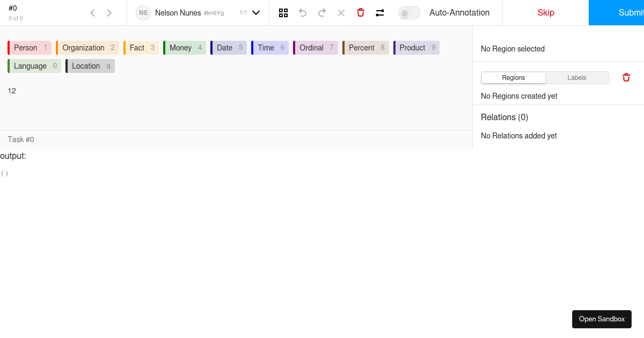The height and width of the screenshot is (338, 644).
Task: Redo the last undone action
Action: (322, 12)
